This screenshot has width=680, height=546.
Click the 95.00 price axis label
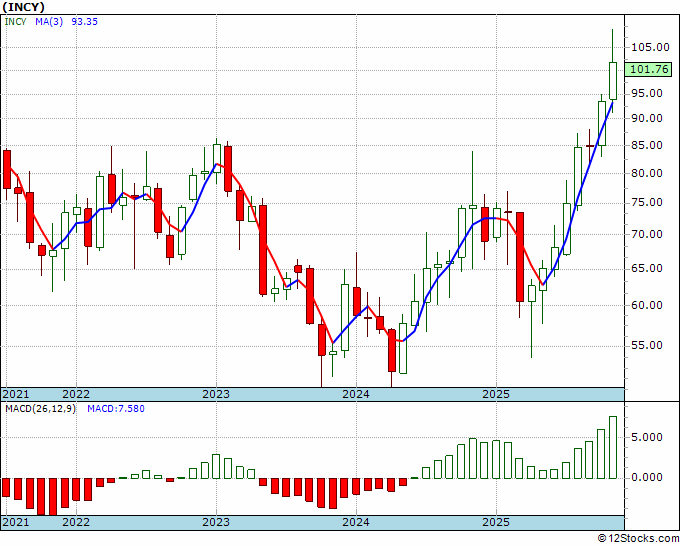[647, 93]
